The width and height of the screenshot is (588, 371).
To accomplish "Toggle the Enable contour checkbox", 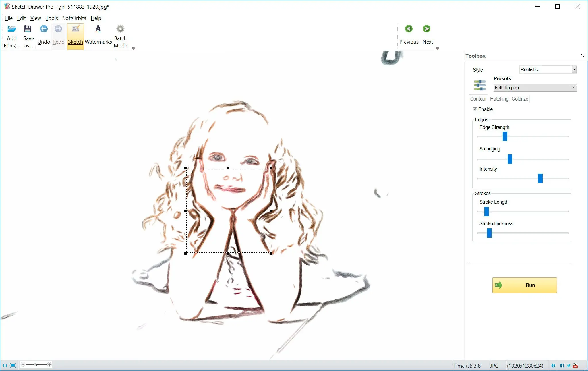I will [x=476, y=109].
